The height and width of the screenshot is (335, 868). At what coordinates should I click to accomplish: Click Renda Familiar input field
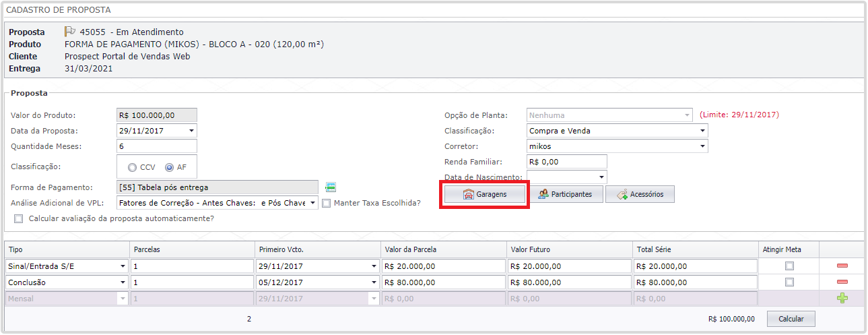(x=567, y=162)
